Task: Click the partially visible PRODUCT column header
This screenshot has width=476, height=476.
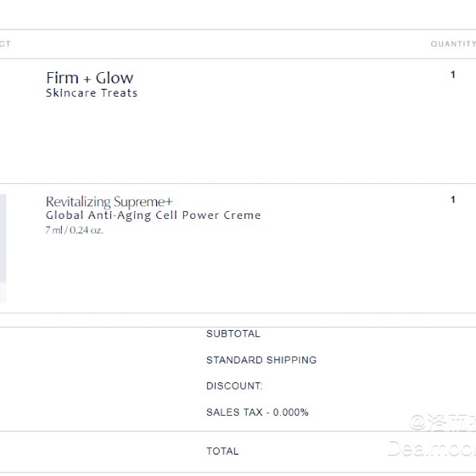Action: [x=6, y=44]
